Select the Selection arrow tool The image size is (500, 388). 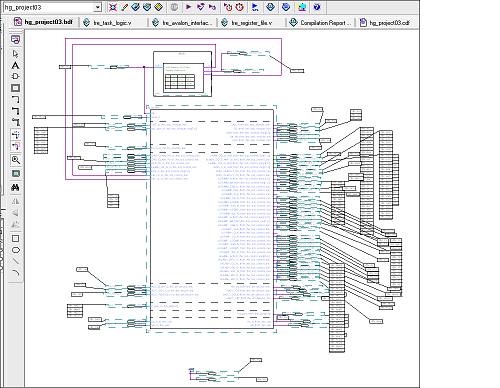[x=15, y=54]
